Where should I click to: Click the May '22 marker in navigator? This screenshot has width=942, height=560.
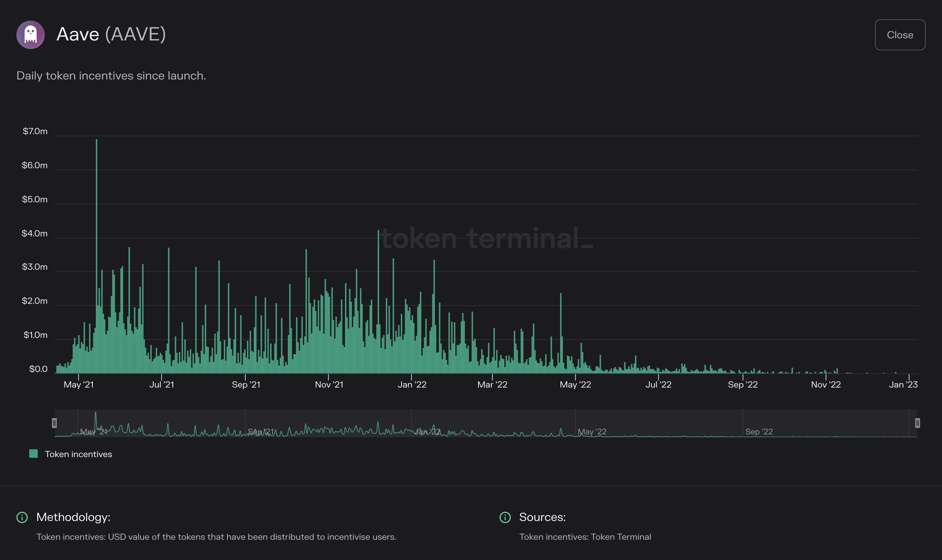click(592, 432)
